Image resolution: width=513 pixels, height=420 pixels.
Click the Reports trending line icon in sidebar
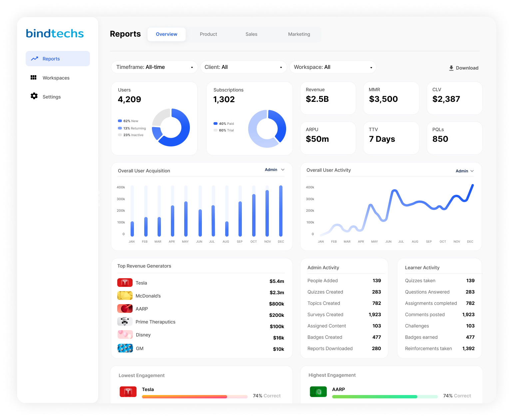coord(35,58)
